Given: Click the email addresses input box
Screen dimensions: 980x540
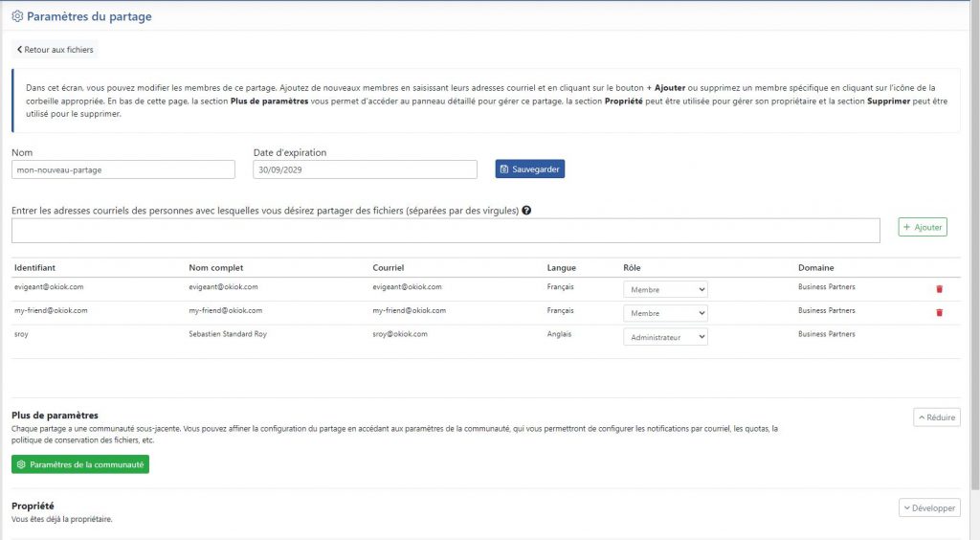Looking at the screenshot, I should pyautogui.click(x=446, y=231).
